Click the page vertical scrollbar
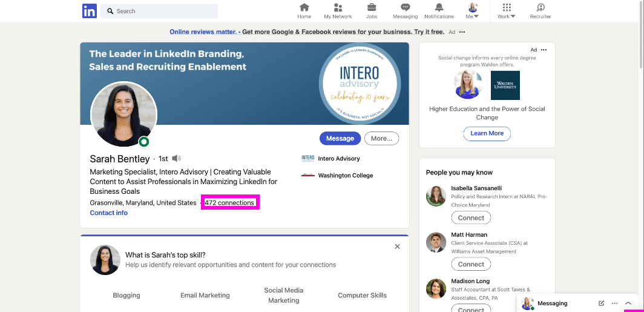This screenshot has width=644, height=312. coord(641,35)
